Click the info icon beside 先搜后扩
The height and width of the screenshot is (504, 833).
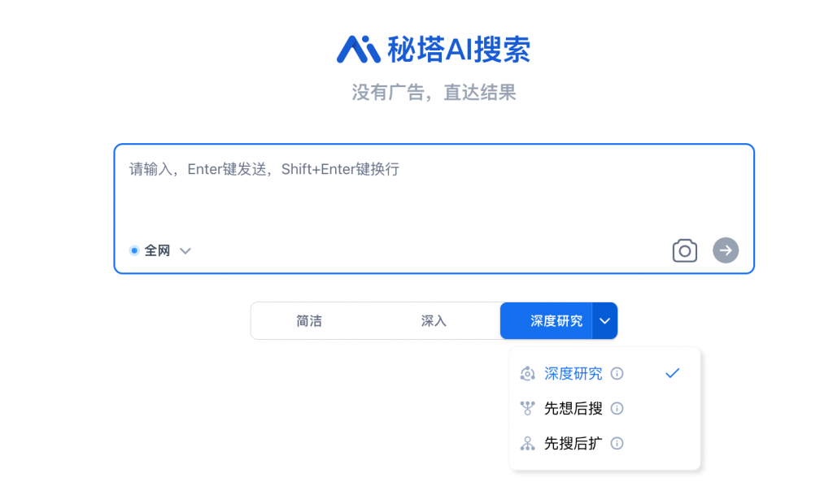pos(617,444)
